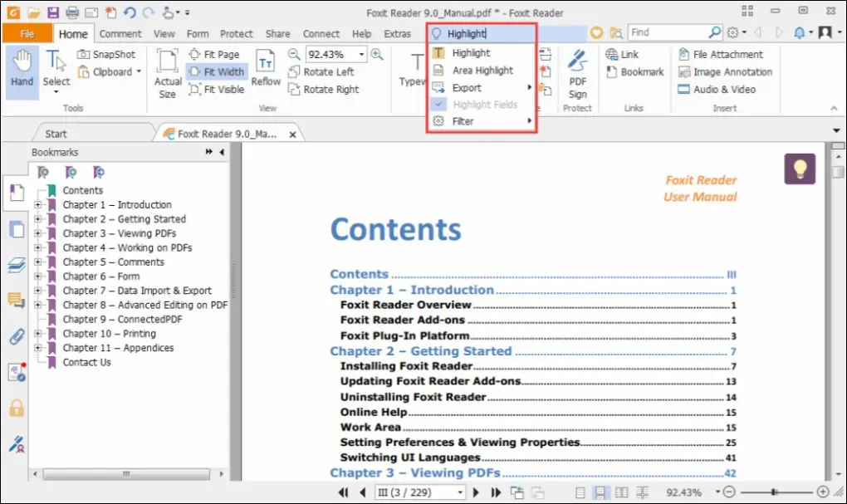Add an Audio & Video annotation
This screenshot has height=504, width=847.
coord(724,89)
